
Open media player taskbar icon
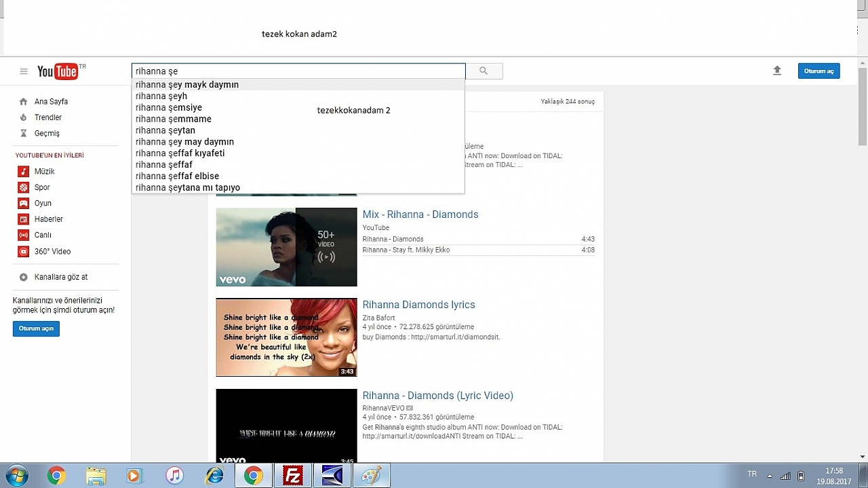coord(135,476)
